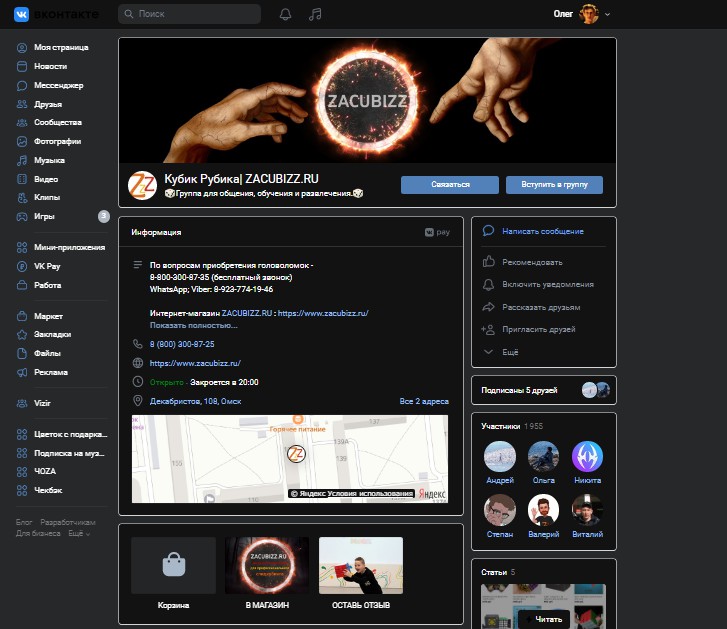
Task: Open Мессенджер in sidebar
Action: pyautogui.click(x=58, y=85)
